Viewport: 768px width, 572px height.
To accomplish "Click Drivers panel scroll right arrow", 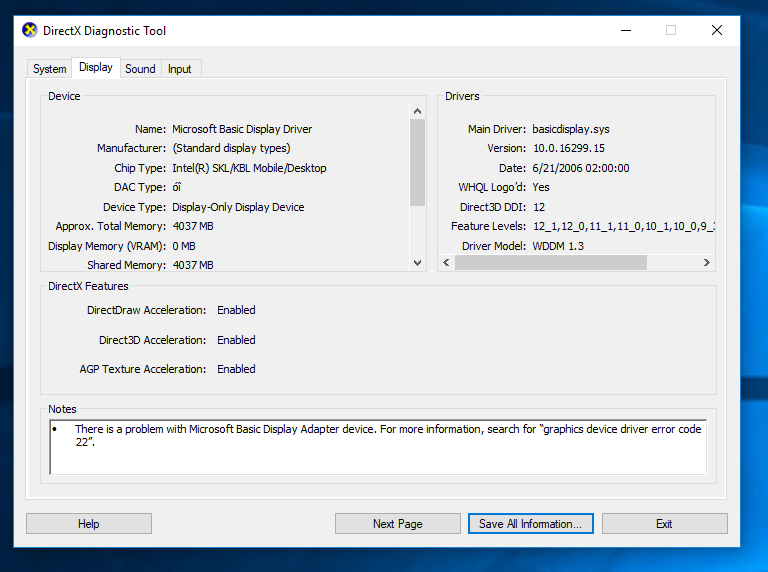I will 707,262.
